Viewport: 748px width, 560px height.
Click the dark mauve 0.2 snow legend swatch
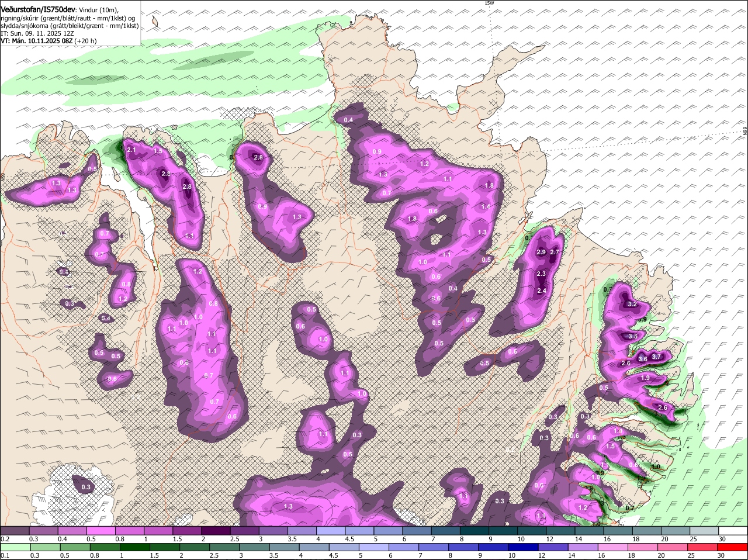click(15, 530)
